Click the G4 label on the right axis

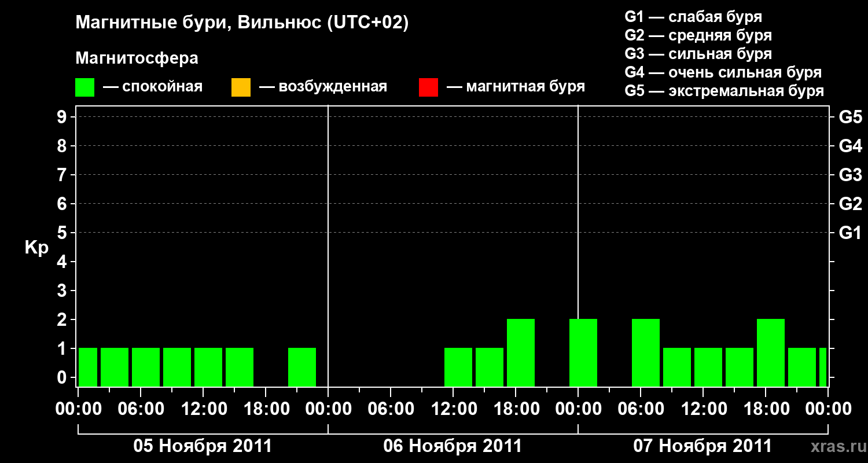[850, 146]
